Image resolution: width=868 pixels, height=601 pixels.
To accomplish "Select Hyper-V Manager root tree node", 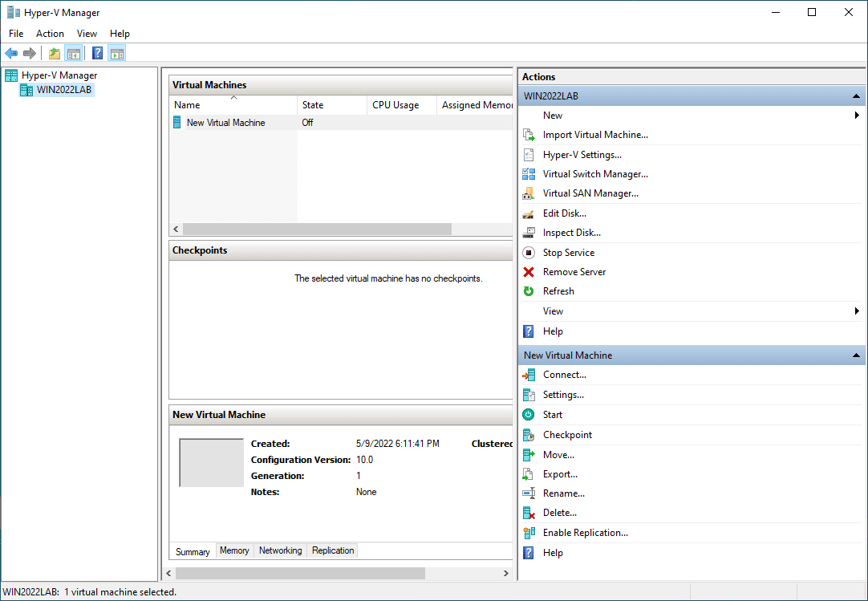I will point(59,75).
